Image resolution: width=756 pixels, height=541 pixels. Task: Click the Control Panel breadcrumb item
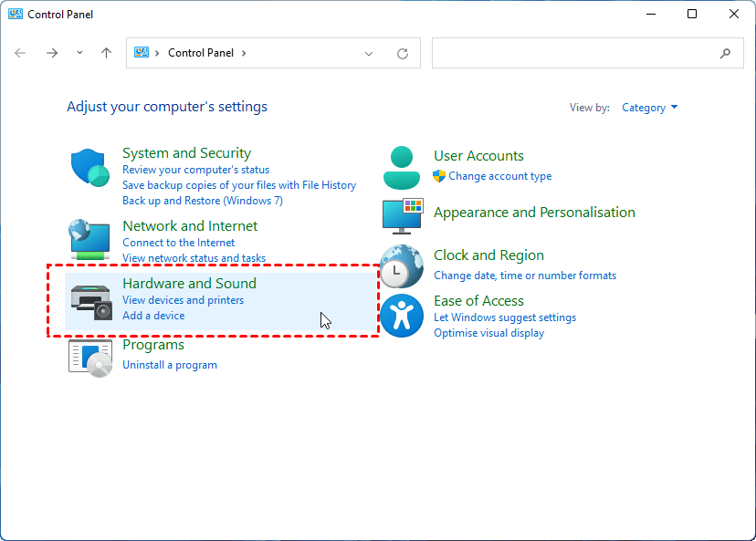pyautogui.click(x=200, y=54)
